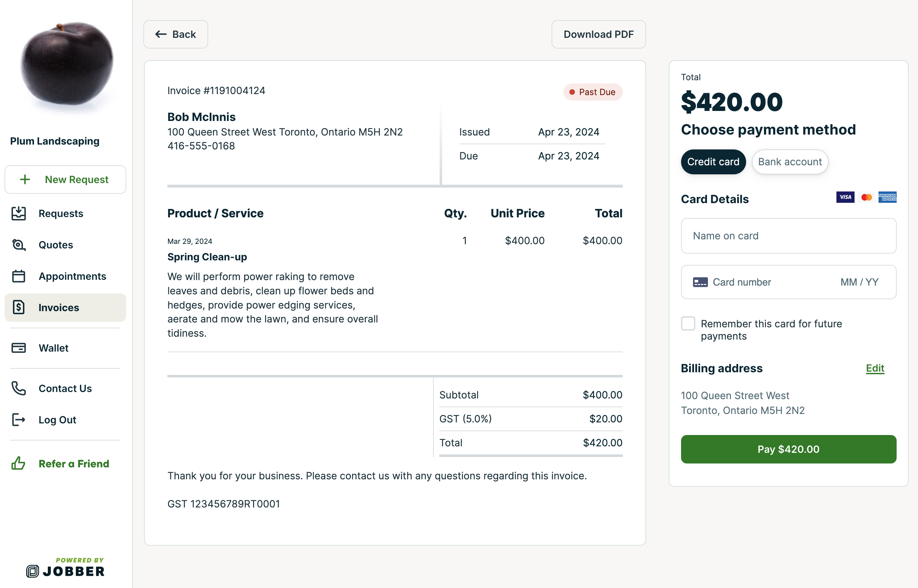Enable Remember this card for future payments
The width and height of the screenshot is (918, 588).
coord(688,323)
